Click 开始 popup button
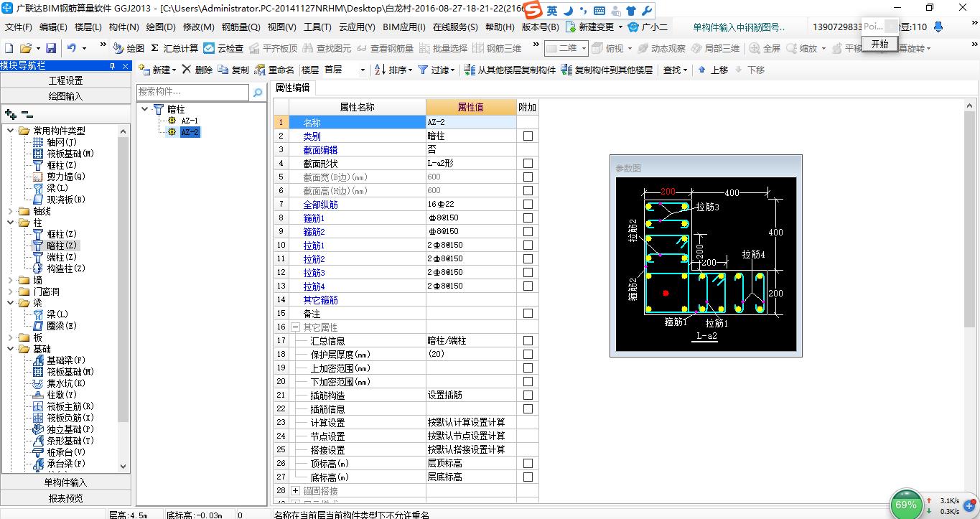This screenshot has width=980, height=519. click(x=879, y=44)
